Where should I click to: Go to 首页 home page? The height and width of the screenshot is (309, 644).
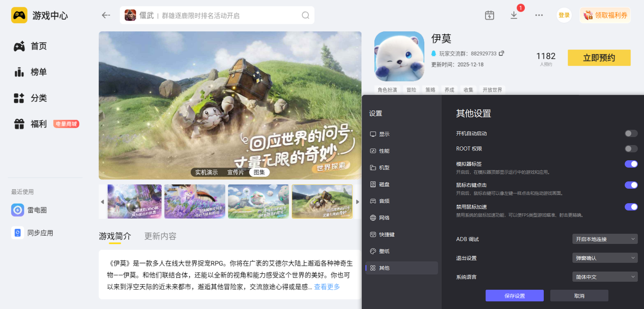[31, 46]
